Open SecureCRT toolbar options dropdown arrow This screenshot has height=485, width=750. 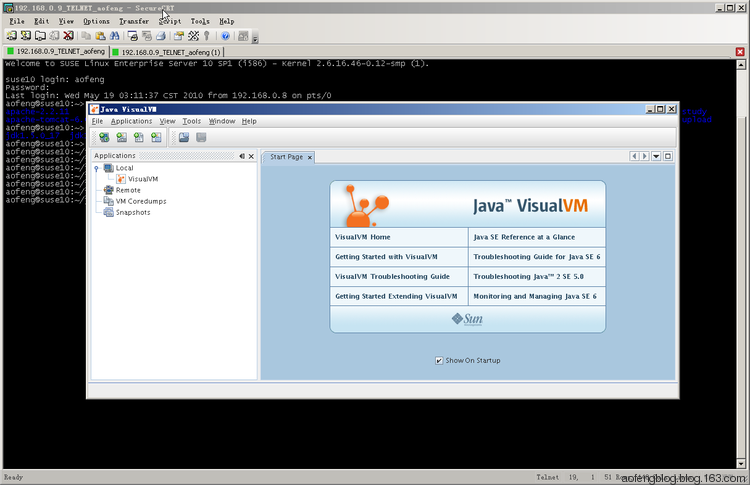[255, 39]
